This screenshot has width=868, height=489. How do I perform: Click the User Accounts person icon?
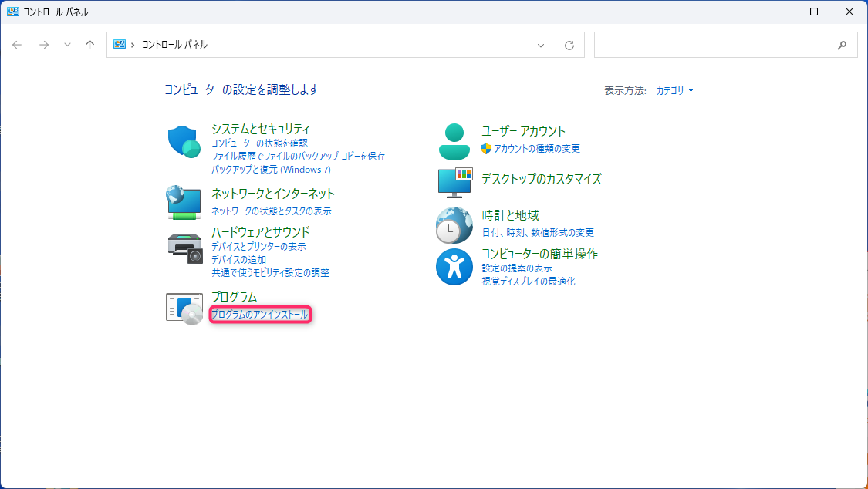coord(454,142)
